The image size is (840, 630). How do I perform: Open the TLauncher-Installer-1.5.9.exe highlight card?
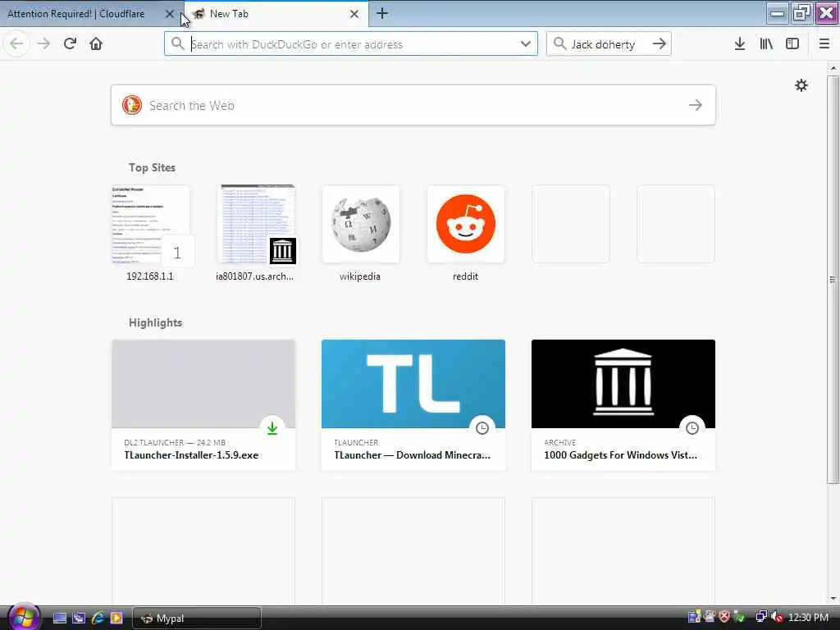(203, 405)
